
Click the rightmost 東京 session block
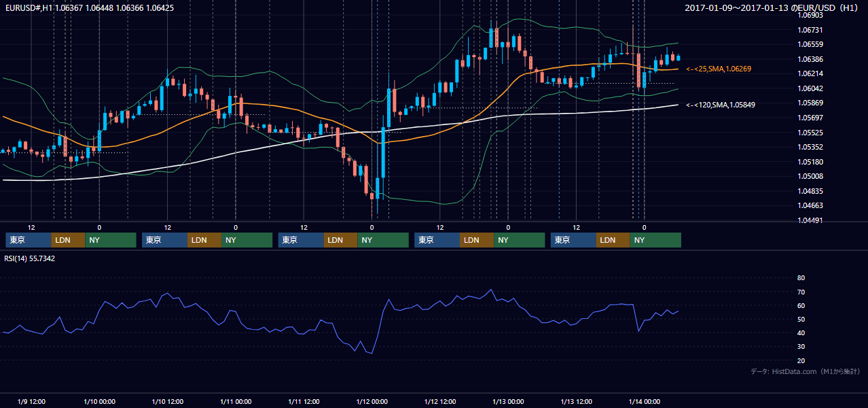573,240
